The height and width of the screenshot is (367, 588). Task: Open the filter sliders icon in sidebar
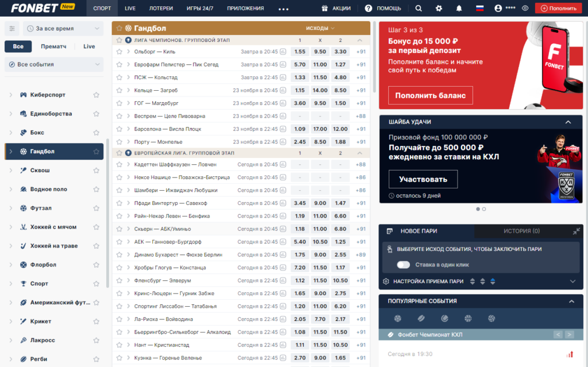pos(12,29)
